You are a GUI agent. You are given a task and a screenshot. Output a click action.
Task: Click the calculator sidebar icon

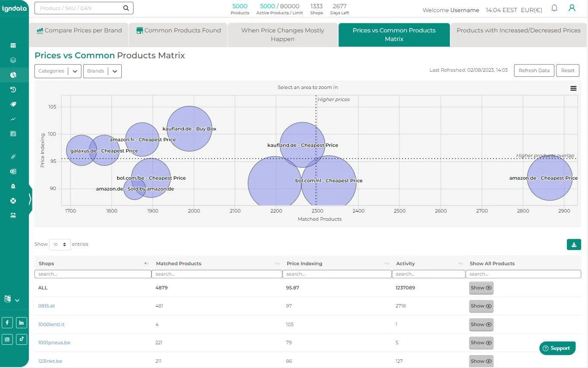pos(13,134)
